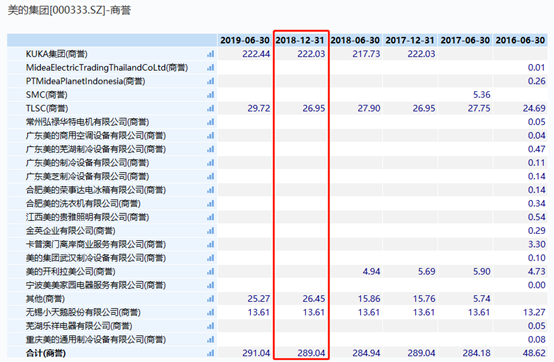
Task: Click the 美的开利拉美公司(商誉) label
Action: [x=70, y=272]
